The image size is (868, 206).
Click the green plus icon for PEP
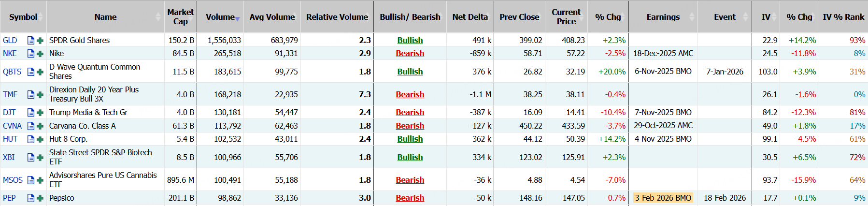40,198
